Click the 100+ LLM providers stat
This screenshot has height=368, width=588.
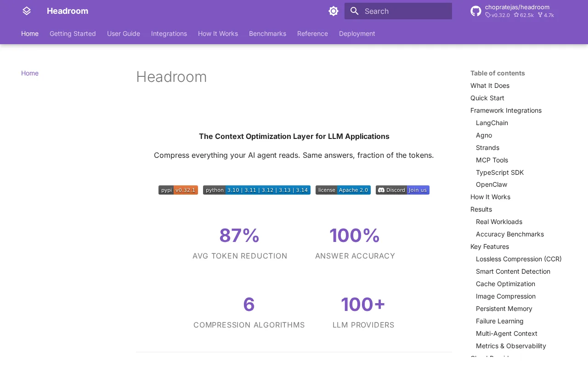point(363,312)
